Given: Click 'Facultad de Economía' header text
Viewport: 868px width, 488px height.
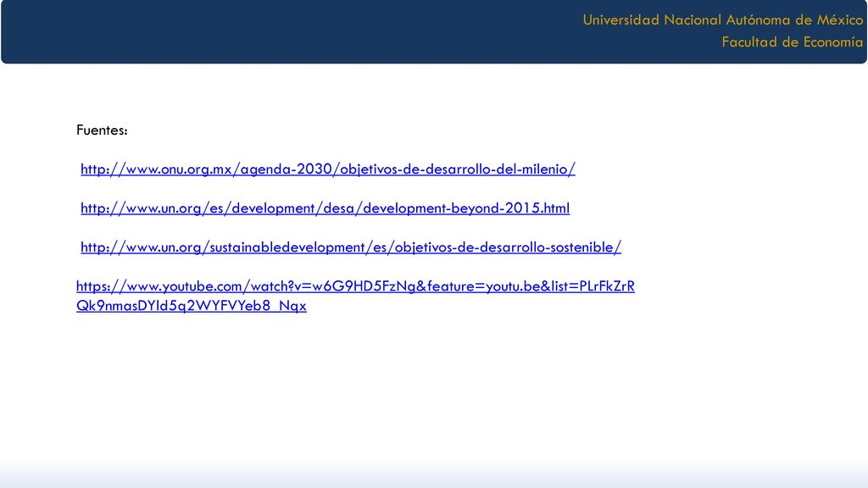Looking at the screenshot, I should pyautogui.click(x=793, y=42).
